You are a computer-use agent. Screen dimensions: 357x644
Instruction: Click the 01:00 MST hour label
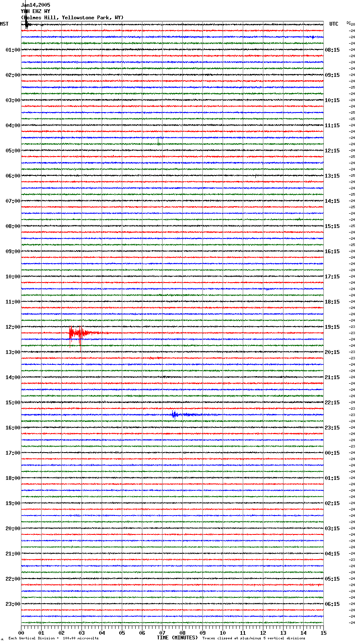13,50
